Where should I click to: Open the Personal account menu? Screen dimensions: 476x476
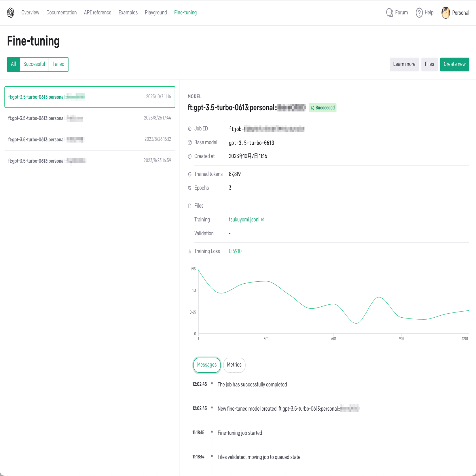point(456,13)
